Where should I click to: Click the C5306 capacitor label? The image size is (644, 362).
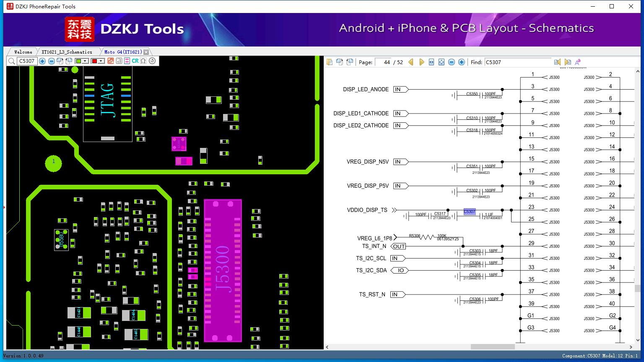tap(475, 299)
